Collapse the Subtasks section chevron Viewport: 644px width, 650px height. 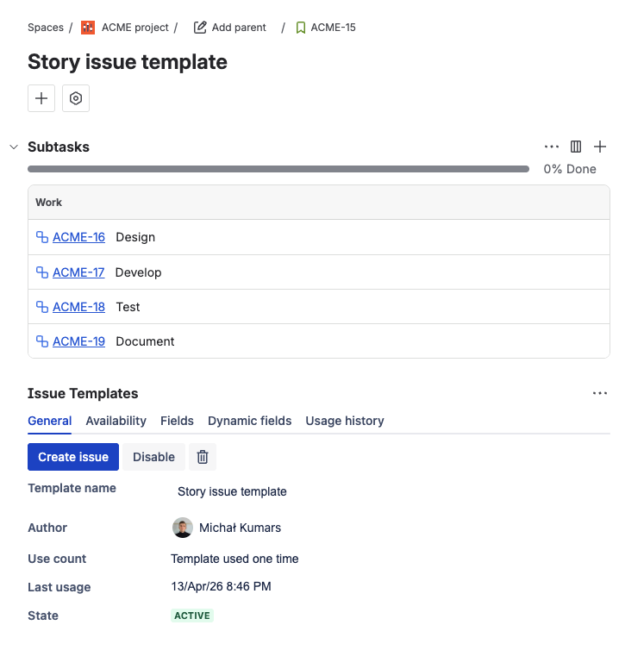click(14, 147)
